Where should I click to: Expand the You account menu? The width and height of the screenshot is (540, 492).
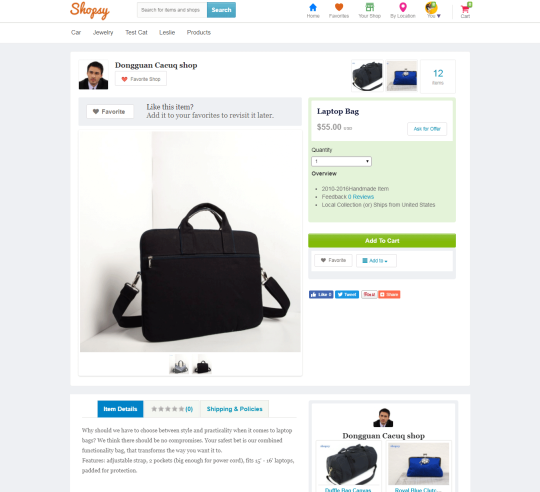[432, 10]
